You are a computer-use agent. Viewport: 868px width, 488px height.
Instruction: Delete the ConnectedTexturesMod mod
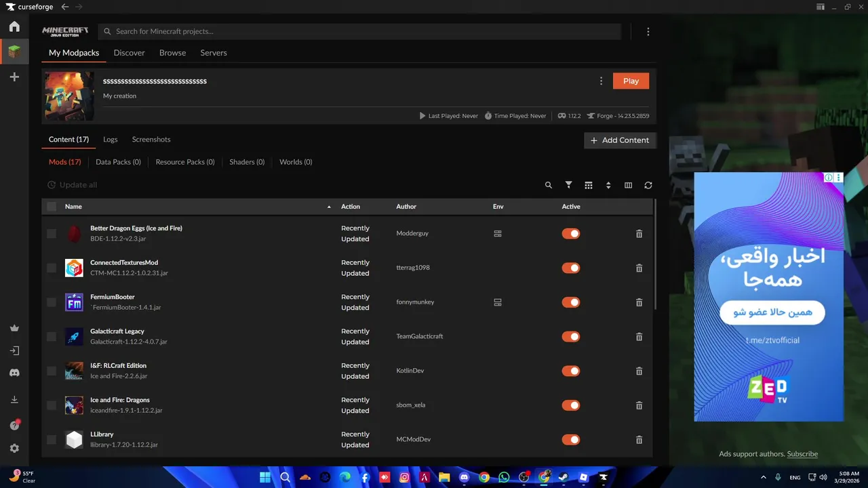639,268
